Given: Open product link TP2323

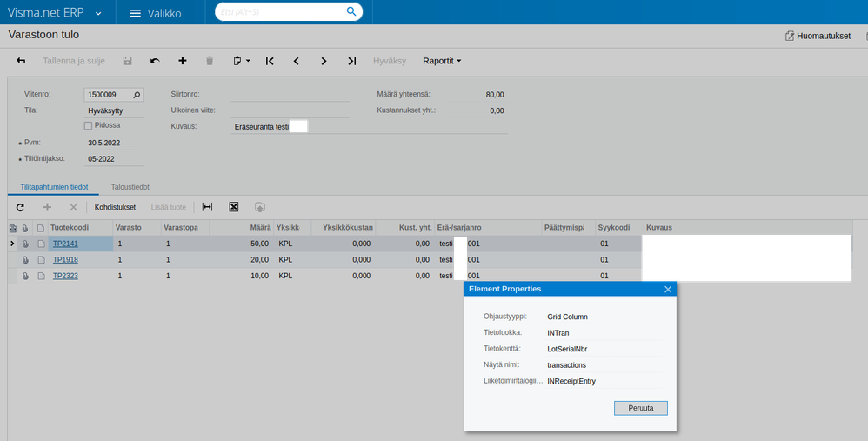Looking at the screenshot, I should point(65,276).
